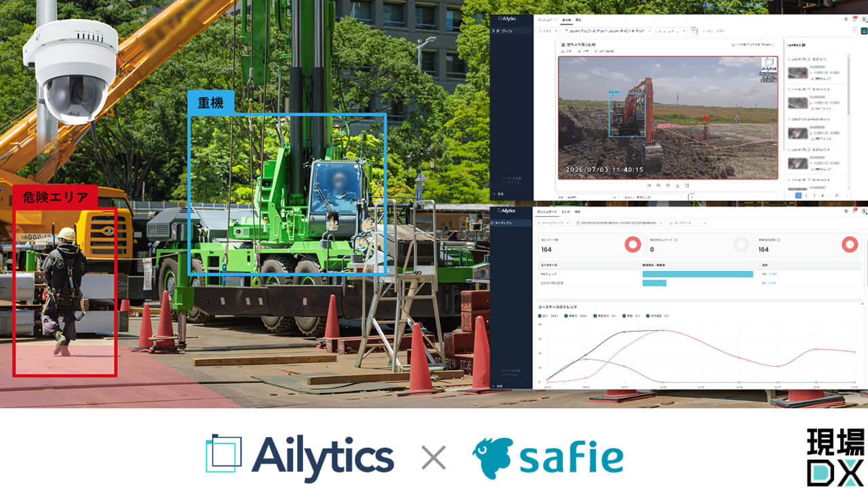Click bottom item in dashboard window sidebar
The width and height of the screenshot is (868, 488).
pos(498,386)
